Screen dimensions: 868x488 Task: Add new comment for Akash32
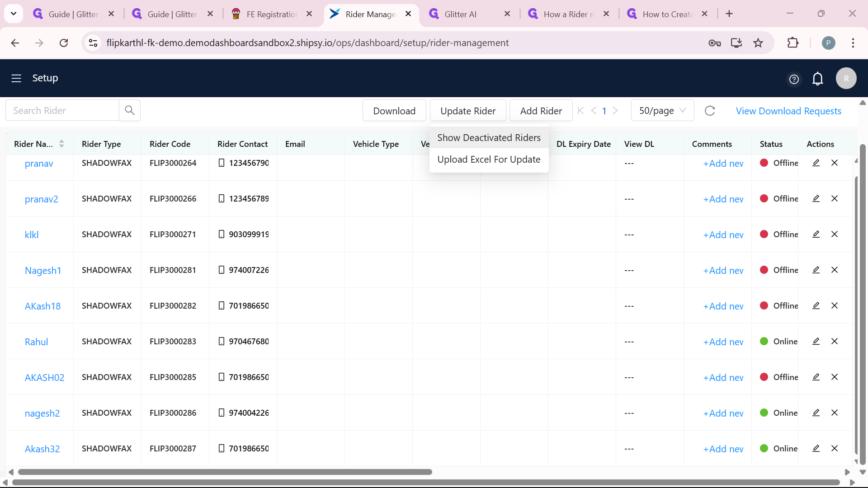(723, 449)
